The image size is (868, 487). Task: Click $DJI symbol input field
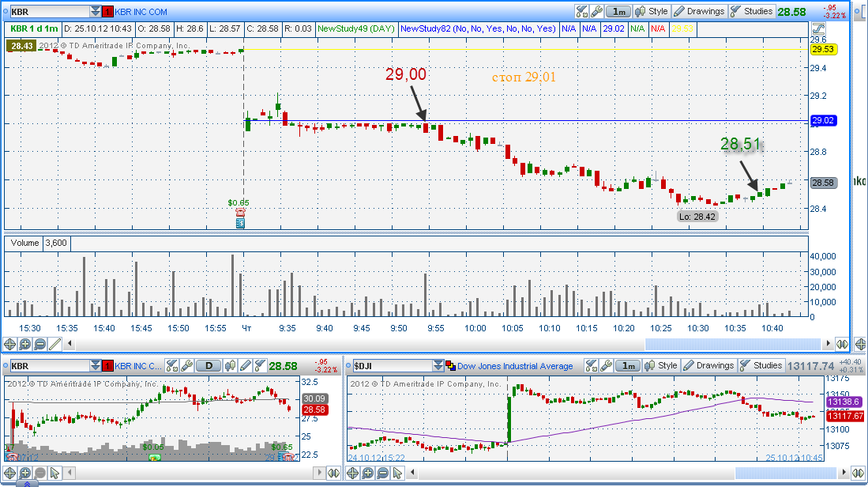click(x=393, y=366)
